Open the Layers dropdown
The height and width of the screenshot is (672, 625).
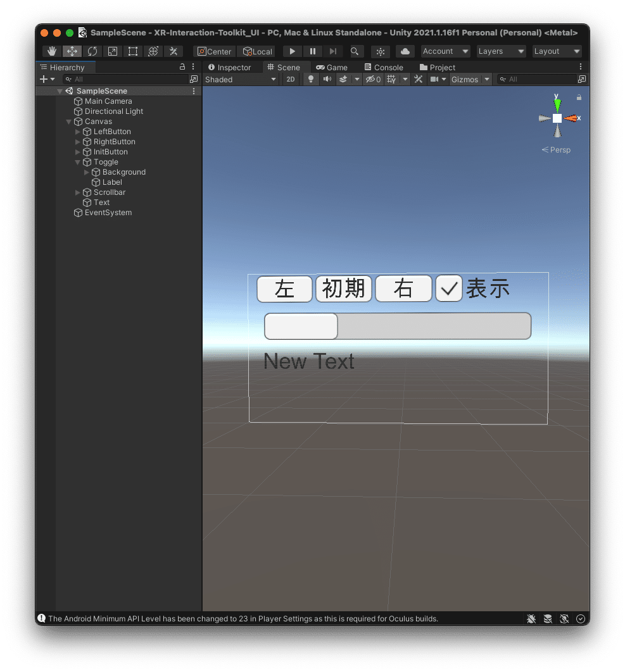click(x=501, y=51)
